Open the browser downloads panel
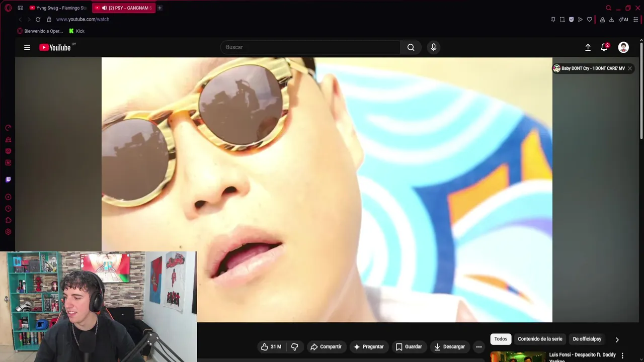 tap(611, 20)
